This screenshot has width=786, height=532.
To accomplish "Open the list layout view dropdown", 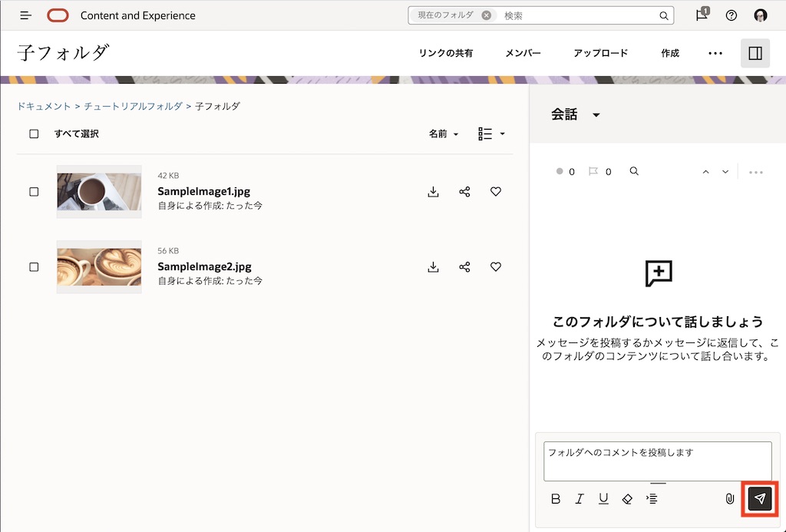I will pos(491,134).
